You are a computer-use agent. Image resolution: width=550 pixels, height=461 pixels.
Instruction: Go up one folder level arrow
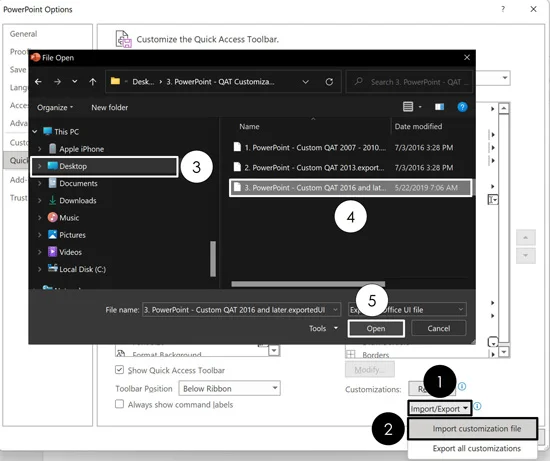[93, 82]
